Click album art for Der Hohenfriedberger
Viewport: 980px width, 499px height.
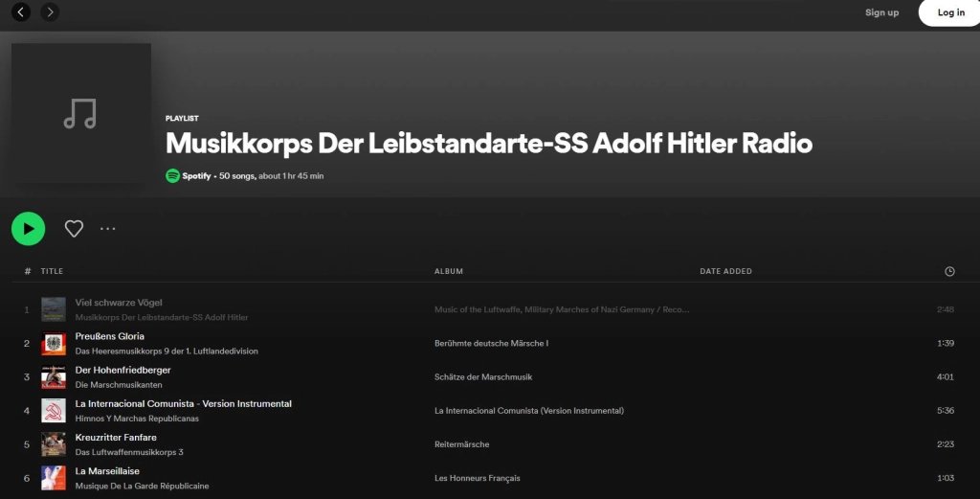[54, 377]
